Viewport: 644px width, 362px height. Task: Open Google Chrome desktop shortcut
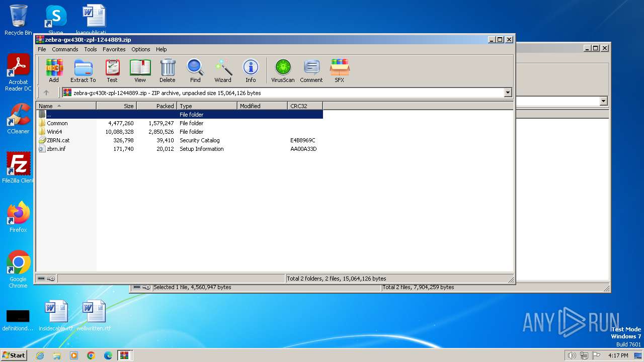tap(18, 269)
